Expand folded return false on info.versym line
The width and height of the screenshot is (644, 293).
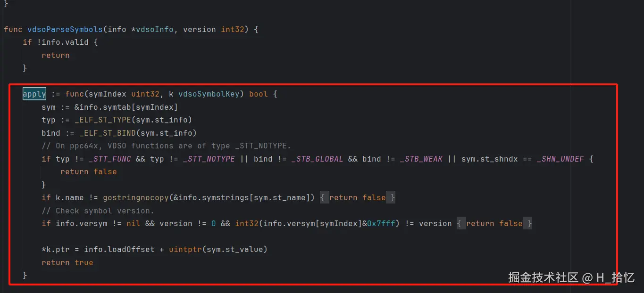(494, 223)
